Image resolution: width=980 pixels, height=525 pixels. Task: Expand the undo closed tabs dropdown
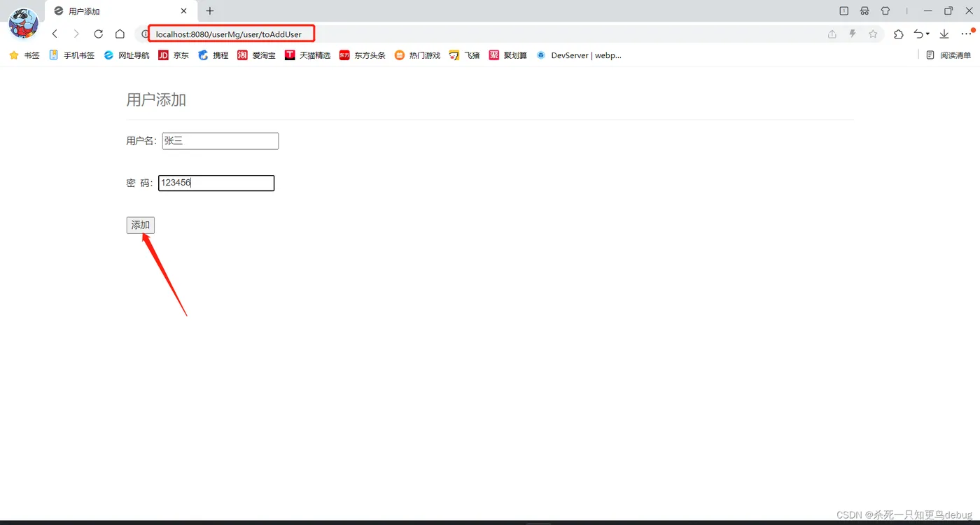tap(928, 34)
